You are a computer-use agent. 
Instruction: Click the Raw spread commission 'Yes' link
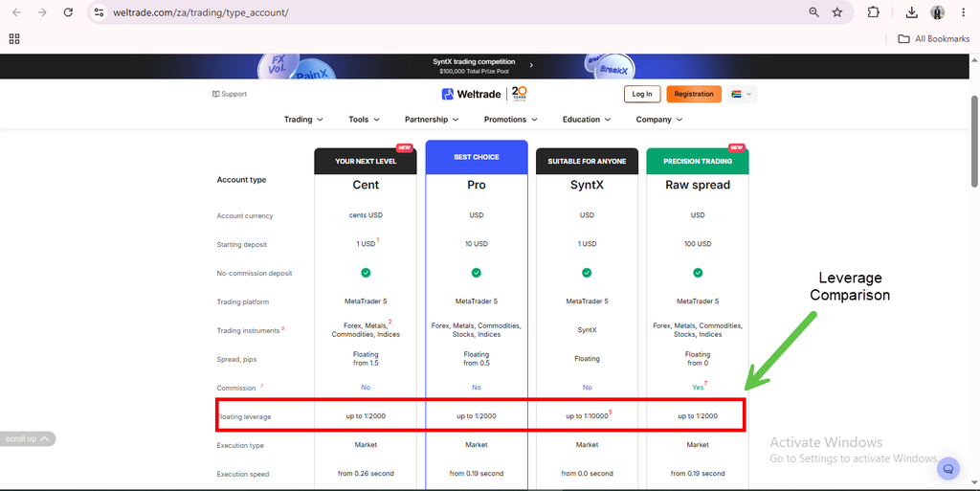[x=698, y=388]
